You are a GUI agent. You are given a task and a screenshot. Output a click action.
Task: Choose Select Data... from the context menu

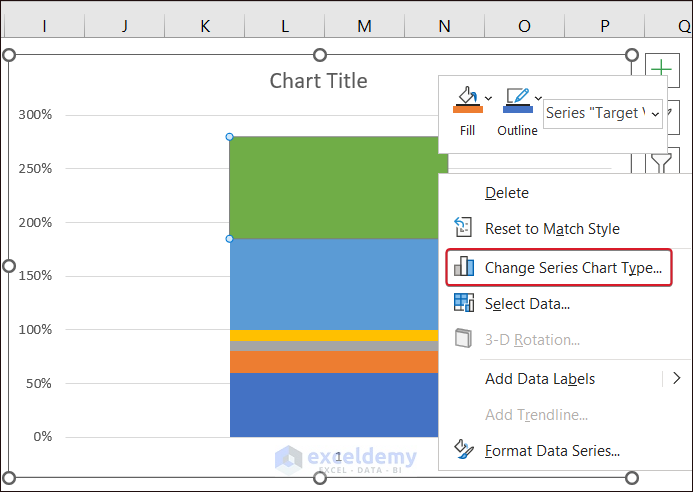(527, 303)
